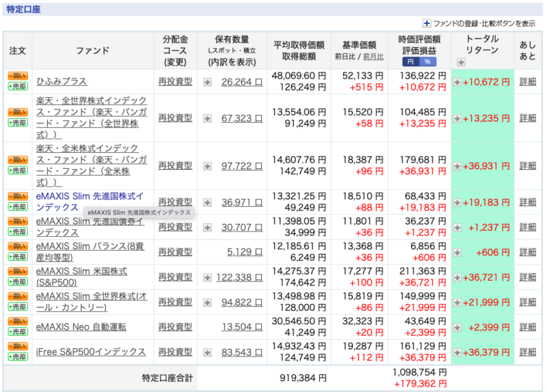Expand total return detail +36,721 円
The width and height of the screenshot is (547, 392).
coord(457,277)
